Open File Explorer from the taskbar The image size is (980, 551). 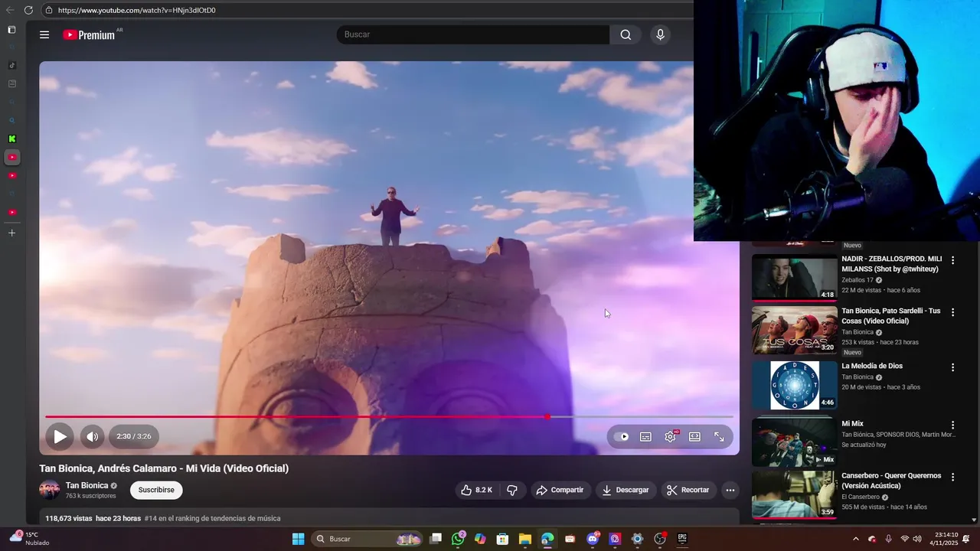[525, 539]
